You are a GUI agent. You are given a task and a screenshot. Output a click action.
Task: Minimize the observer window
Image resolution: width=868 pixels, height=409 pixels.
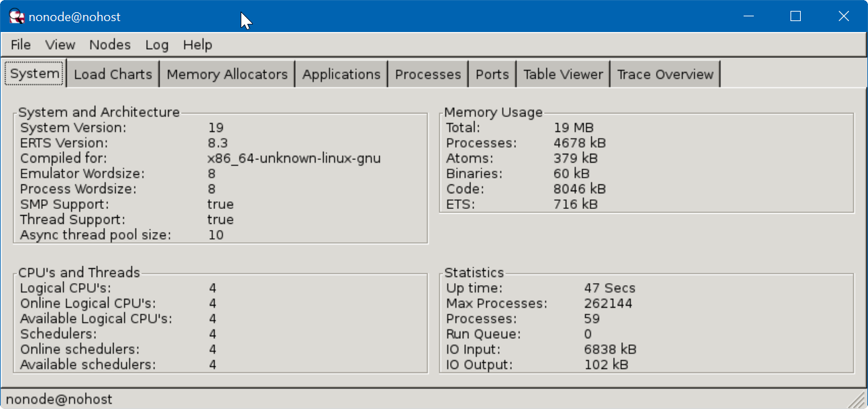tap(748, 16)
